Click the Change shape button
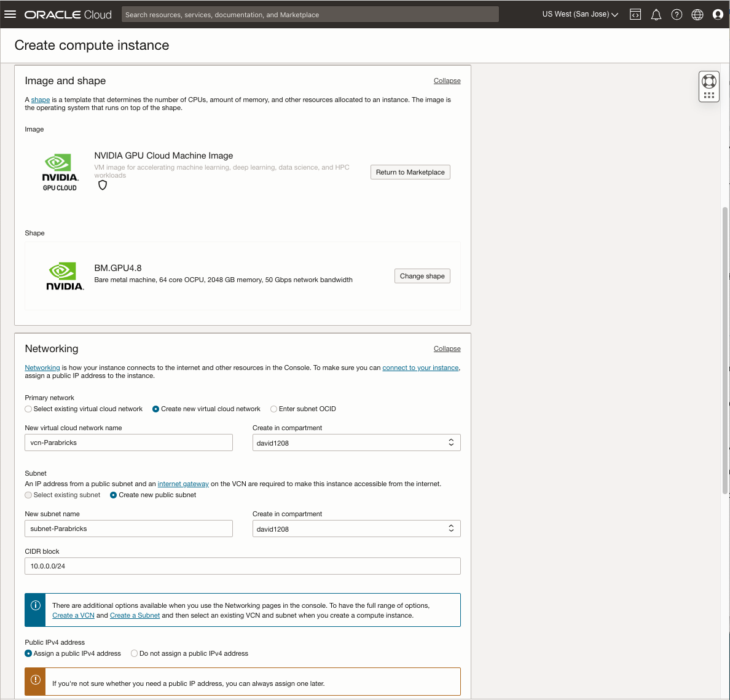This screenshot has width=730, height=700. coord(422,275)
